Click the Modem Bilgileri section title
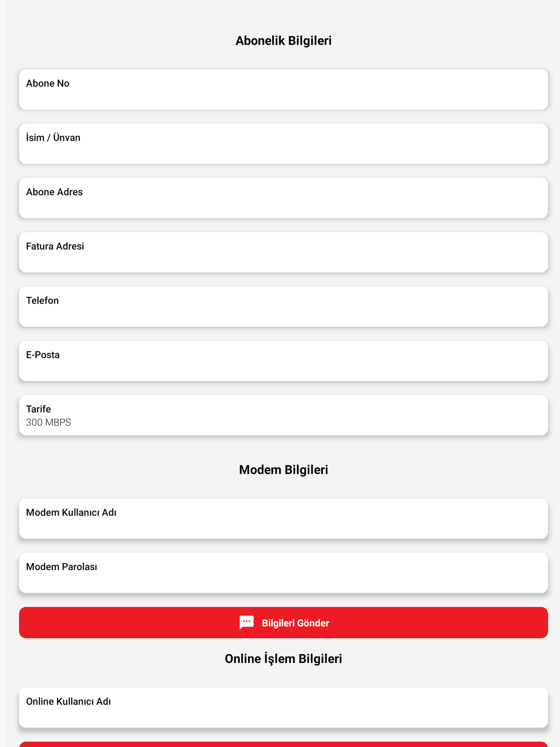The height and width of the screenshot is (747, 560). coord(283,470)
